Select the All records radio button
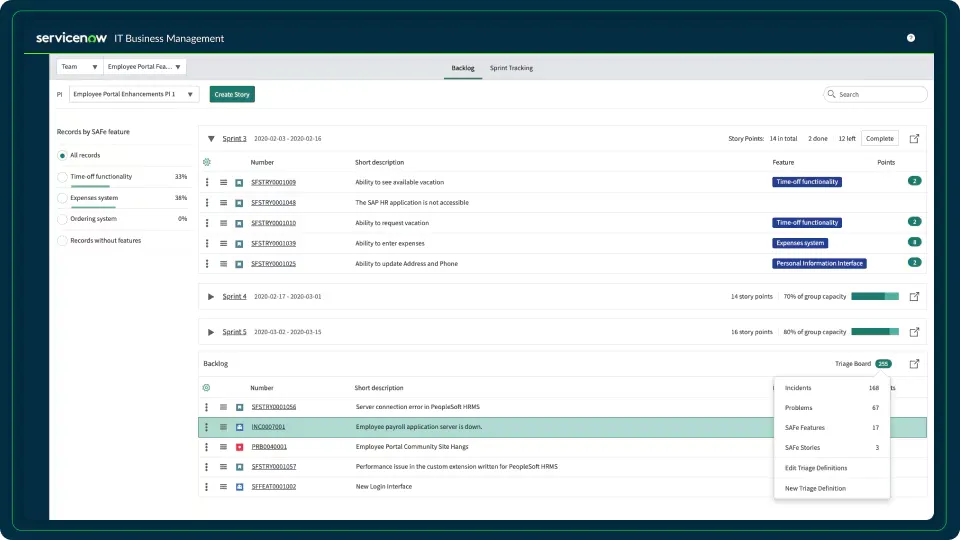Viewport: 960px width, 540px height. 63,155
